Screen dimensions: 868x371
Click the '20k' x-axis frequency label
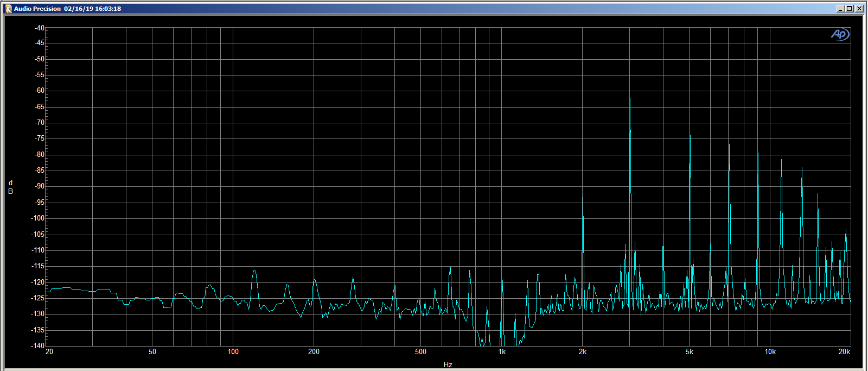tap(844, 352)
